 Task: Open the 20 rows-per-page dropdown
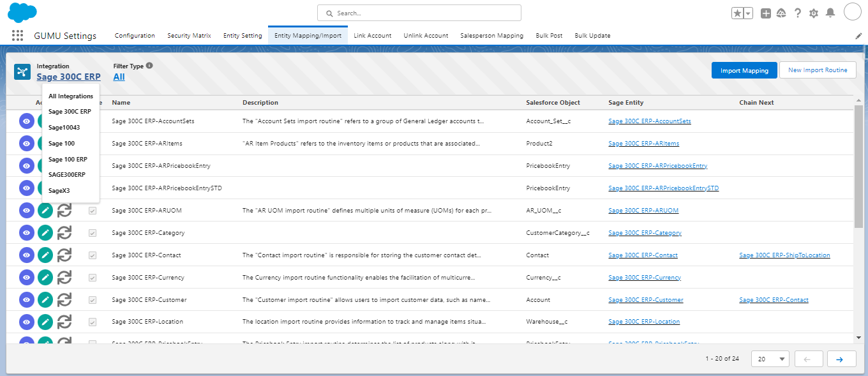click(770, 359)
